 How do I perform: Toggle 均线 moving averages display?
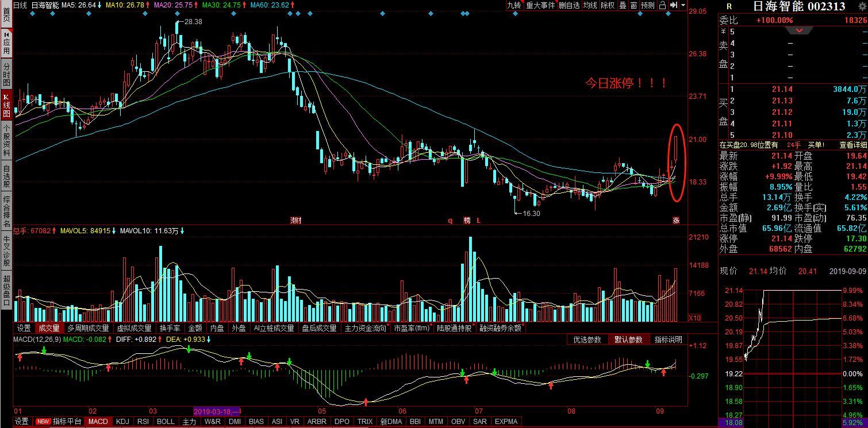coord(590,5)
